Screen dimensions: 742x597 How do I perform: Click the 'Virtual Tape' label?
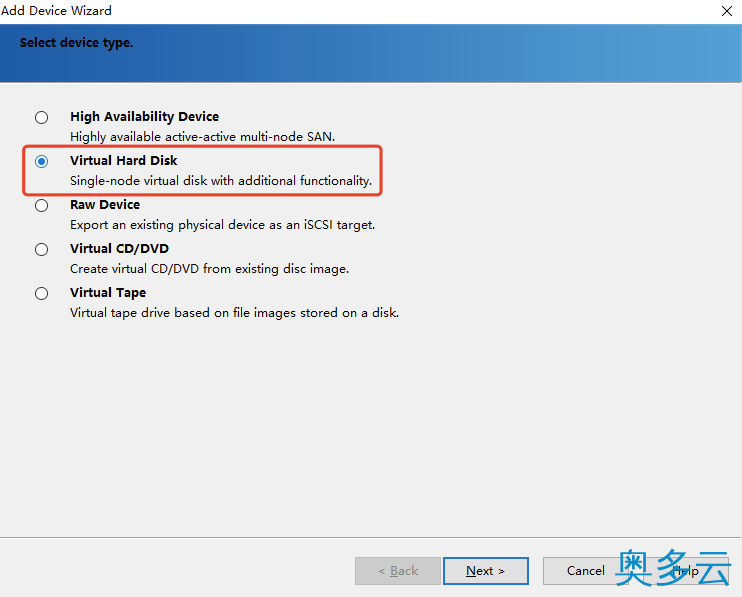coord(108,293)
